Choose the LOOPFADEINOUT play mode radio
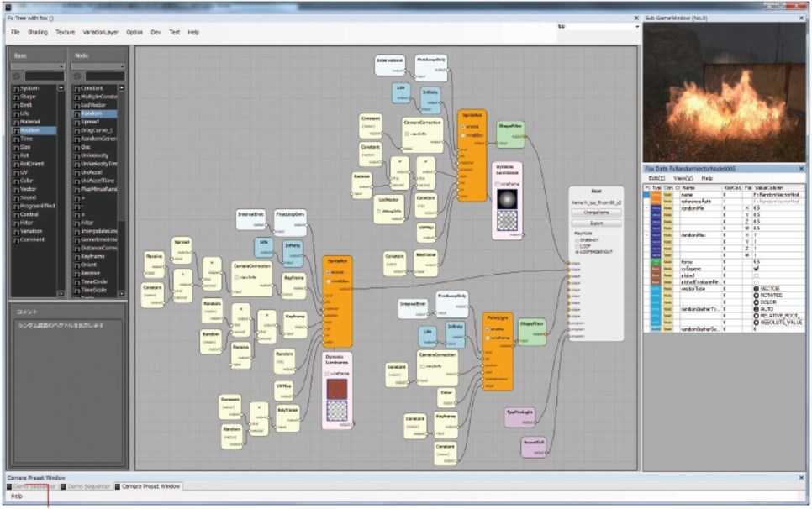Image resolution: width=812 pixels, height=509 pixels. click(x=577, y=252)
